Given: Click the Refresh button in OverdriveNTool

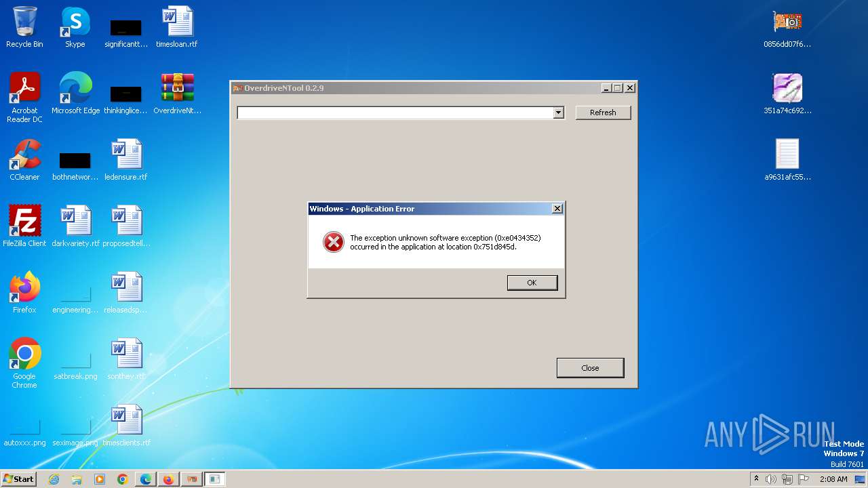Looking at the screenshot, I should coord(603,113).
